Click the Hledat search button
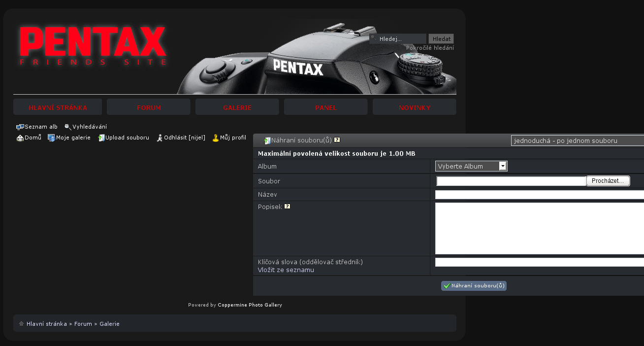Screen dimensions: 644x346 pyautogui.click(x=441, y=39)
